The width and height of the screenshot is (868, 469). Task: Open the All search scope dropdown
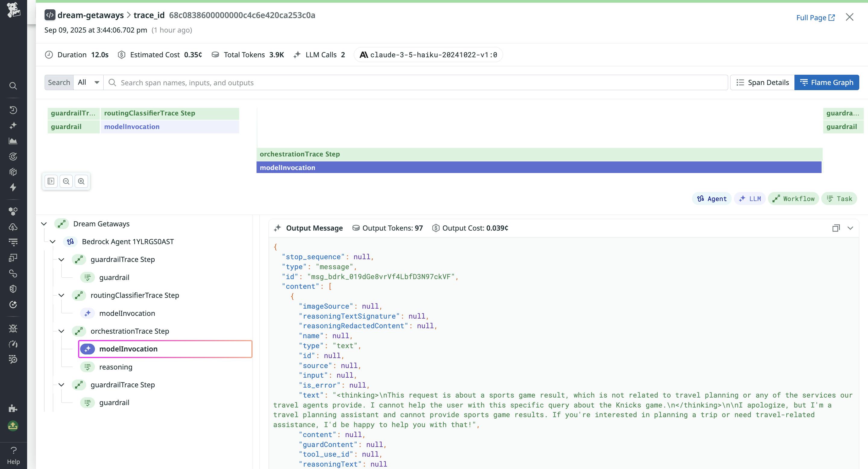coord(88,83)
